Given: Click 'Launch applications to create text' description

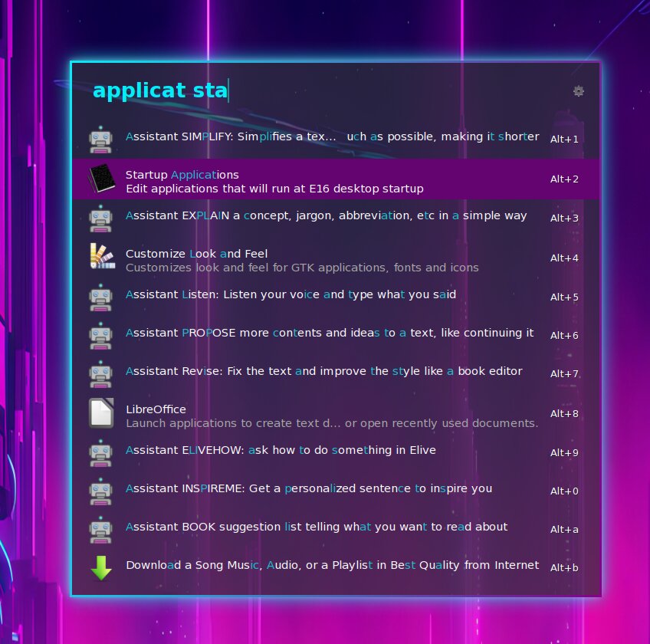Looking at the screenshot, I should pos(332,423).
